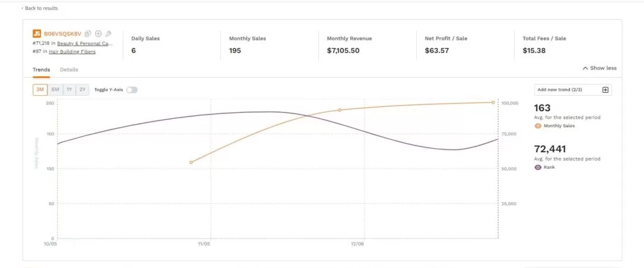The width and height of the screenshot is (644, 268).
Task: Hide the Monthly Sales trend line
Action: coord(538,126)
